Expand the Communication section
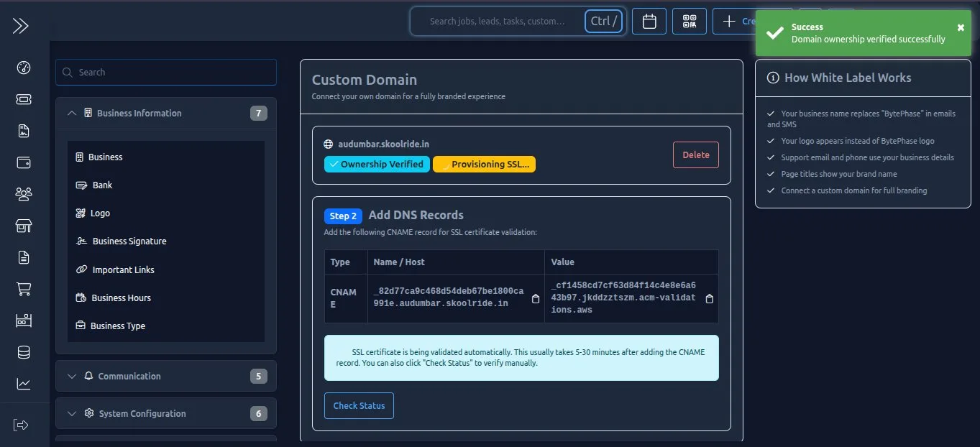This screenshot has width=980, height=447. pyautogui.click(x=165, y=376)
